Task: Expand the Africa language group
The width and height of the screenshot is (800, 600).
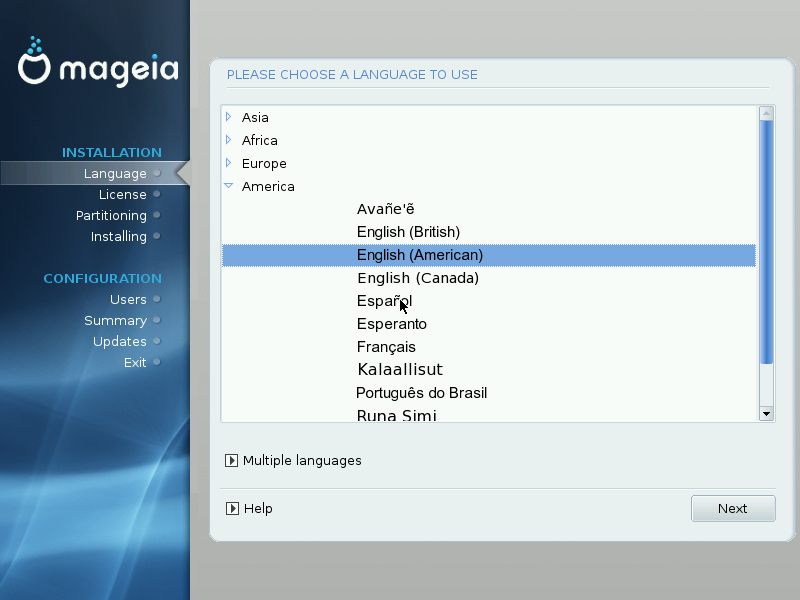Action: tap(229, 140)
